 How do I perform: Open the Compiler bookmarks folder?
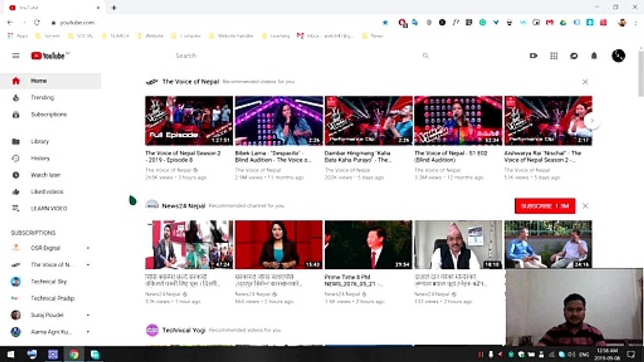click(186, 36)
